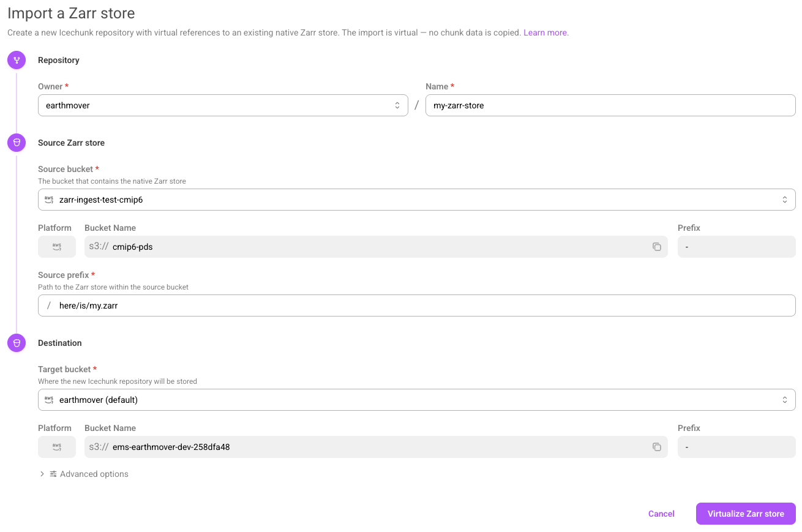Open the Owner dropdown showing earthmover

223,105
